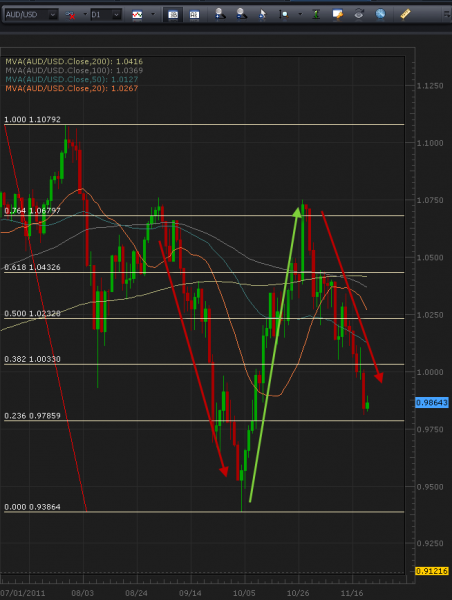The height and width of the screenshot is (600, 452).
Task: Click the zoom in magnifier icon
Action: 220,15
